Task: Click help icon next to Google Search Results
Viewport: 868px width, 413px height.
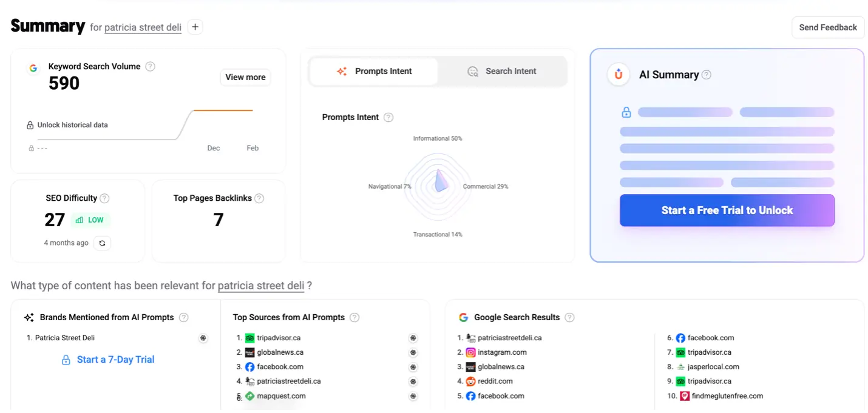Action: pos(569,317)
